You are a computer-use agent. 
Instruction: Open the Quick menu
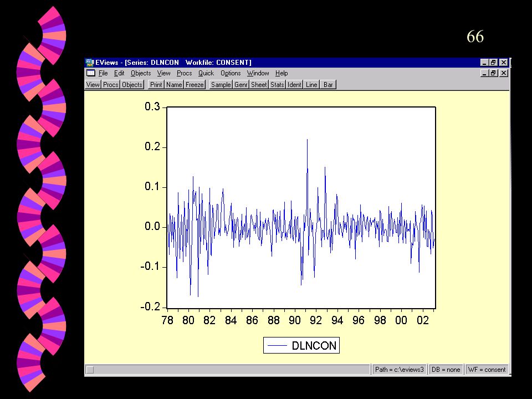click(206, 73)
